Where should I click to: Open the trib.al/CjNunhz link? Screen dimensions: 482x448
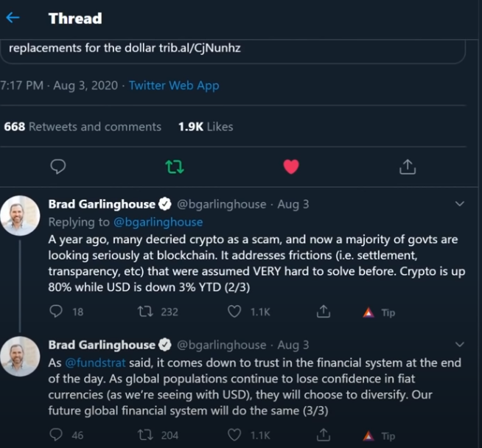[200, 48]
